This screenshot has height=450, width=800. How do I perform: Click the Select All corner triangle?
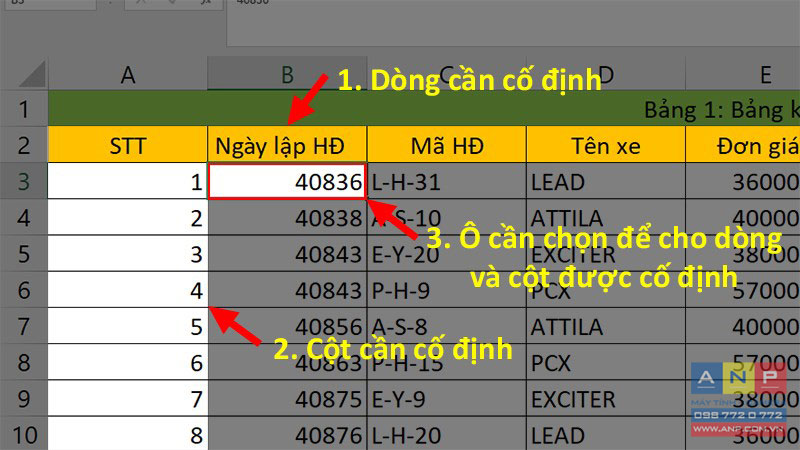33,75
